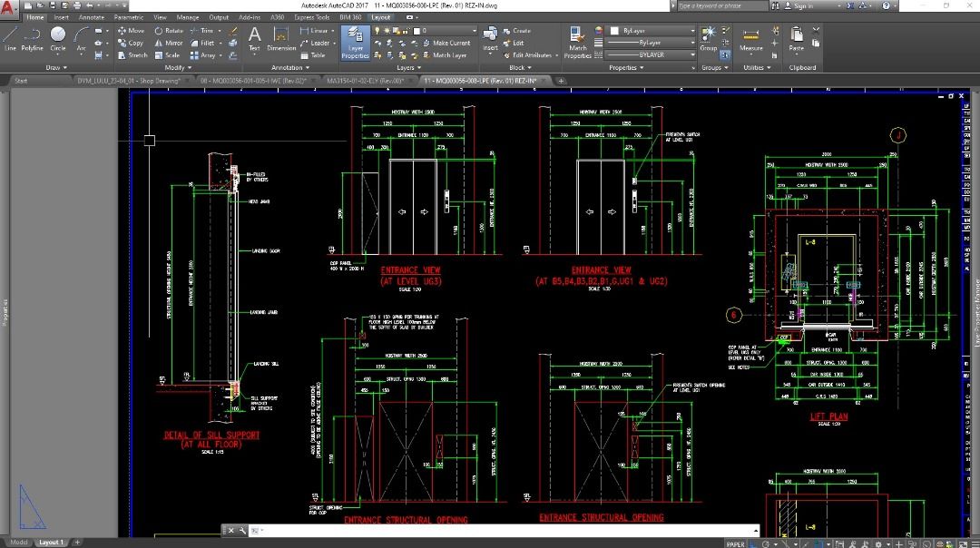Switch to the Model tab at bottom
Viewport: 980px width, 548px height.
[20, 541]
